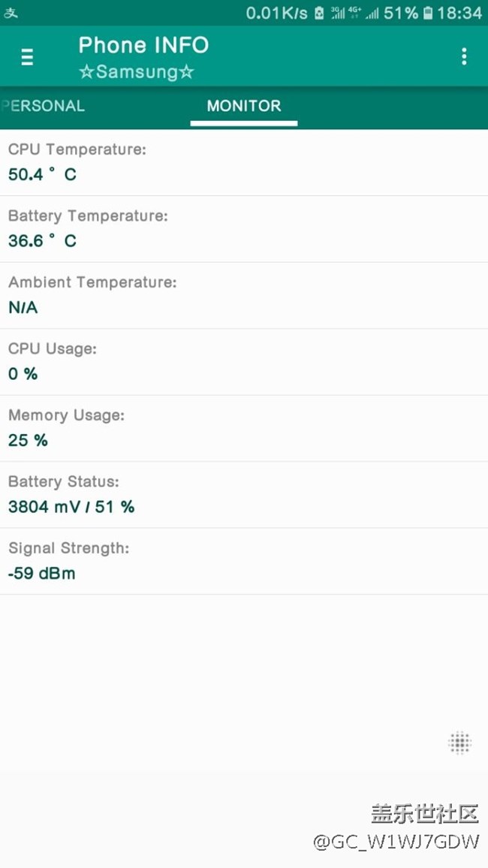Tap the status bar notification icon at far left
The width and height of the screenshot is (488, 868).
coord(11,13)
